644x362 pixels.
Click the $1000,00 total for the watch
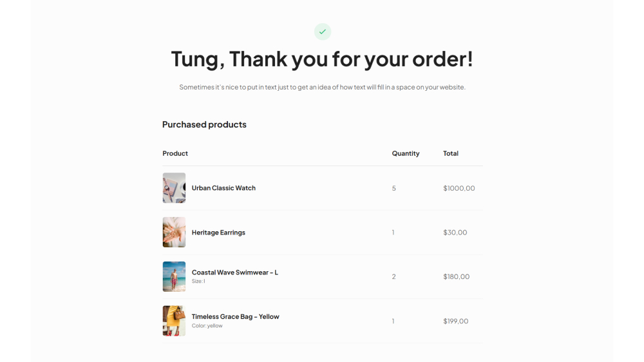pyautogui.click(x=459, y=188)
